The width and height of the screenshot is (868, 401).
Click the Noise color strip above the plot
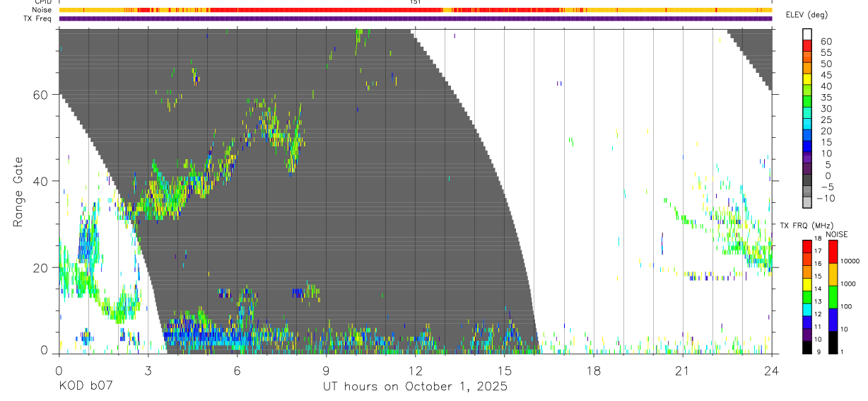click(416, 10)
